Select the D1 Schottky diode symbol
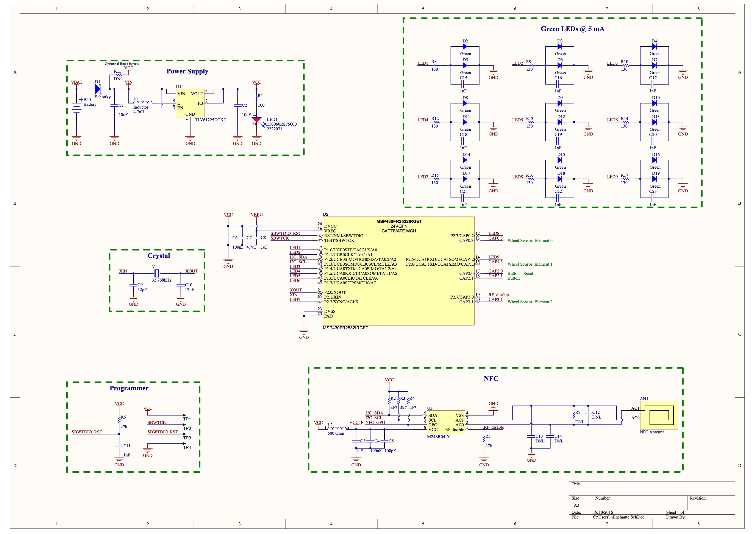The image size is (756, 534). 98,89
